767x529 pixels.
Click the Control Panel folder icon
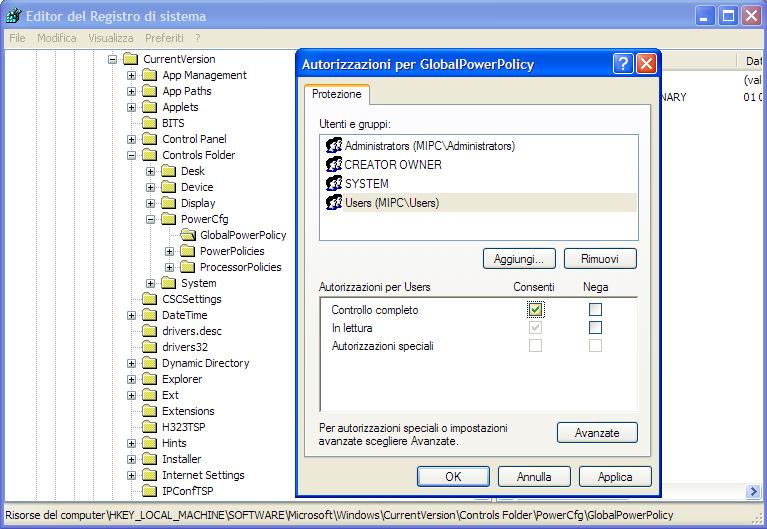150,139
